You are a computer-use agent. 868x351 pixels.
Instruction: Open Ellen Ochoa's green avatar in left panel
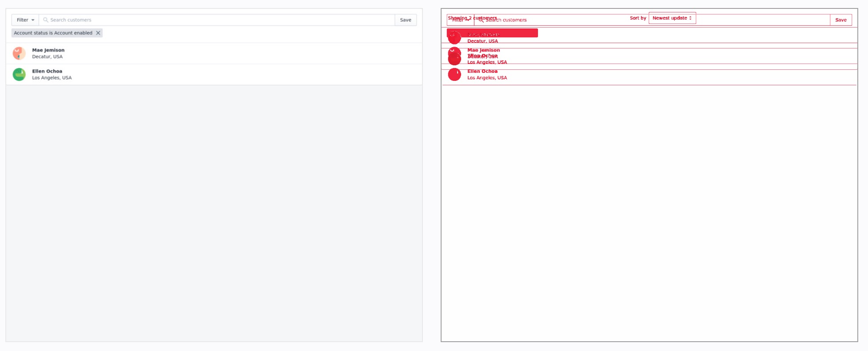[19, 74]
